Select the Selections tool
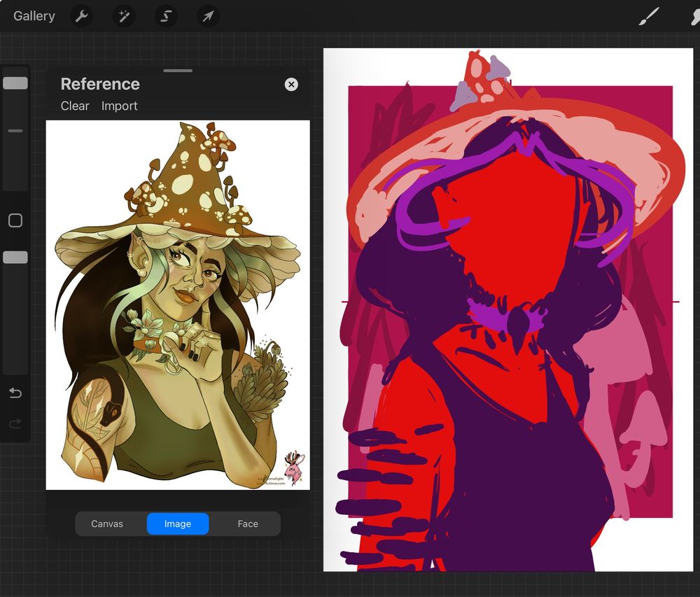700x597 pixels. pyautogui.click(x=166, y=15)
